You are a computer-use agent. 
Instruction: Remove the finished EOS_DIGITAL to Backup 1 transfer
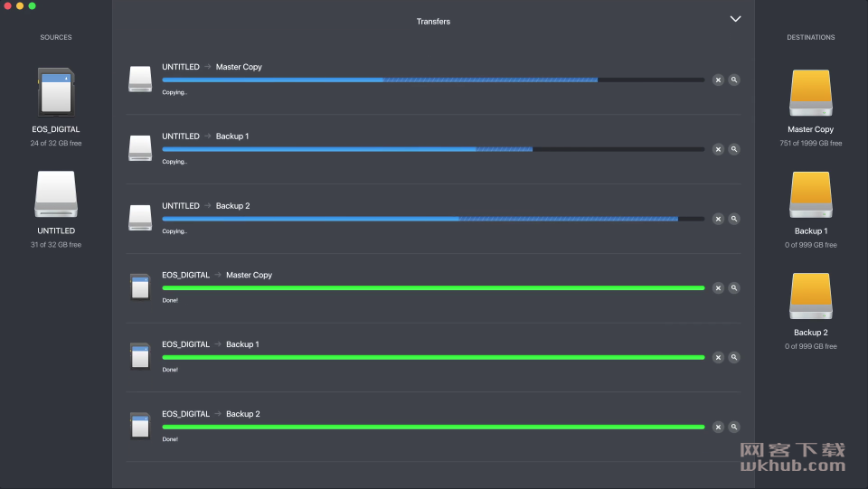click(x=718, y=357)
